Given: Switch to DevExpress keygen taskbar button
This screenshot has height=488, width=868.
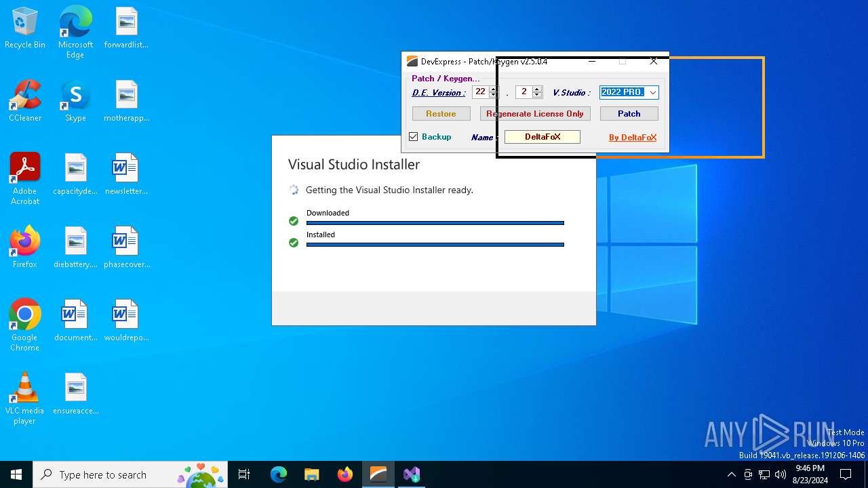Looking at the screenshot, I should (378, 474).
